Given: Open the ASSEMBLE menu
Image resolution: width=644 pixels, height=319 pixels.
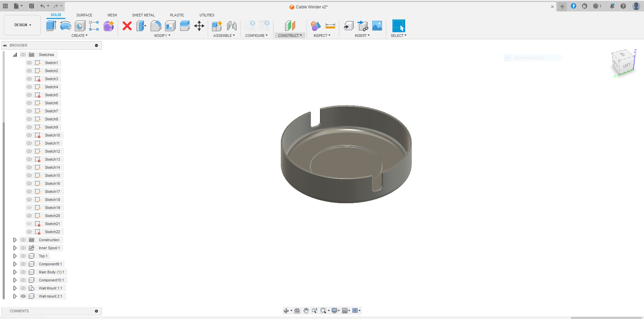Looking at the screenshot, I should coord(224,36).
